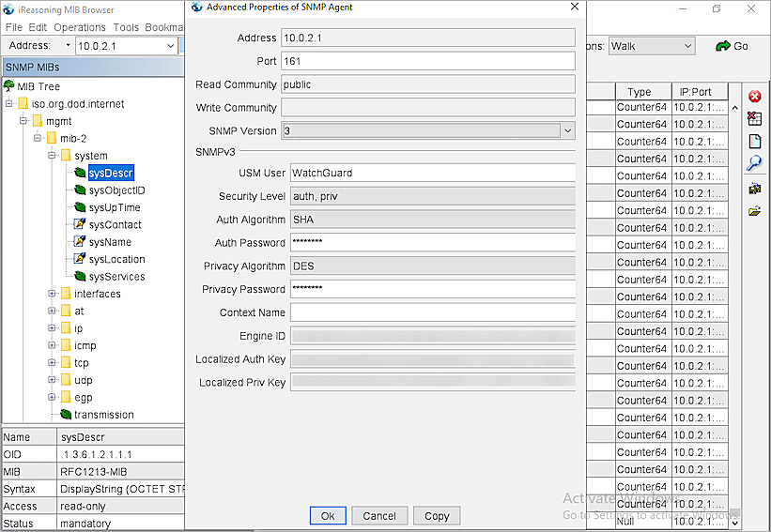Select the transmission tree item
Viewport: 771px width, 532px height.
click(x=103, y=415)
